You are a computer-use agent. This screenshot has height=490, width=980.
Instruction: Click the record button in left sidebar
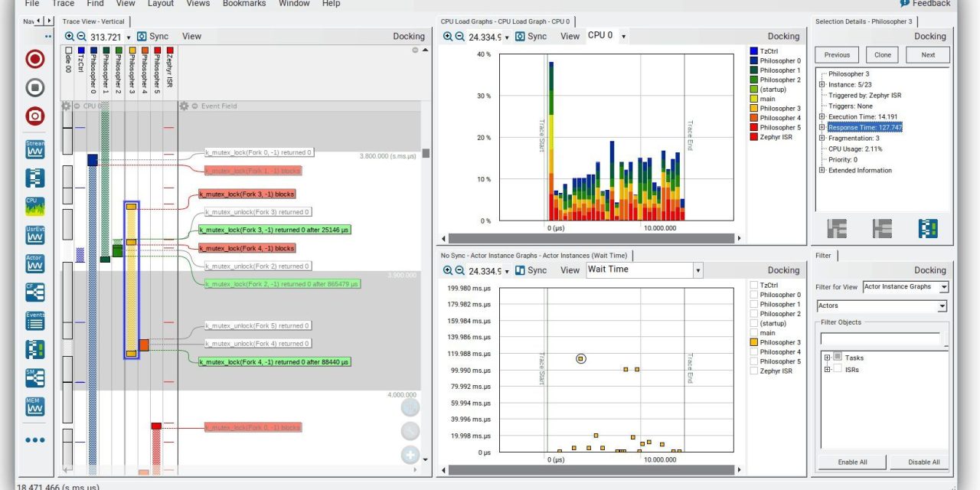click(x=34, y=58)
